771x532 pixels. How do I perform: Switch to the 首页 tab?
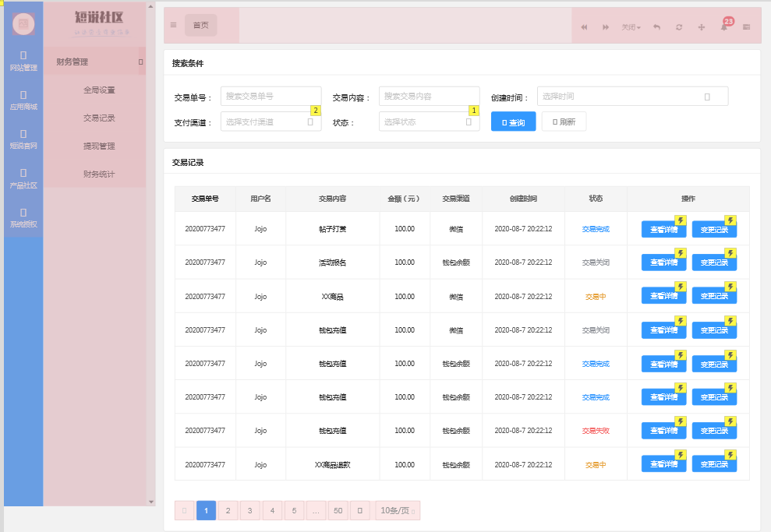[x=200, y=25]
